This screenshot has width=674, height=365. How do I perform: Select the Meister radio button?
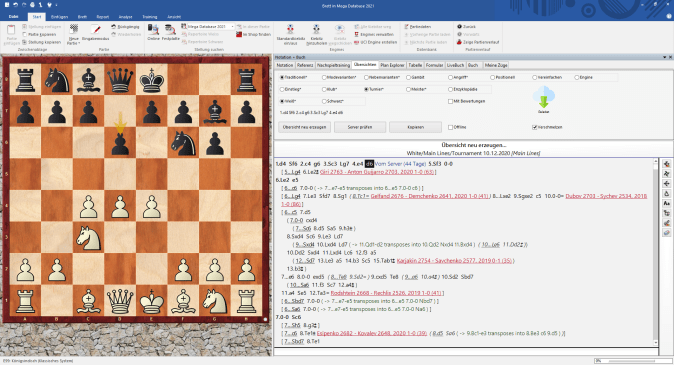[x=408, y=89]
